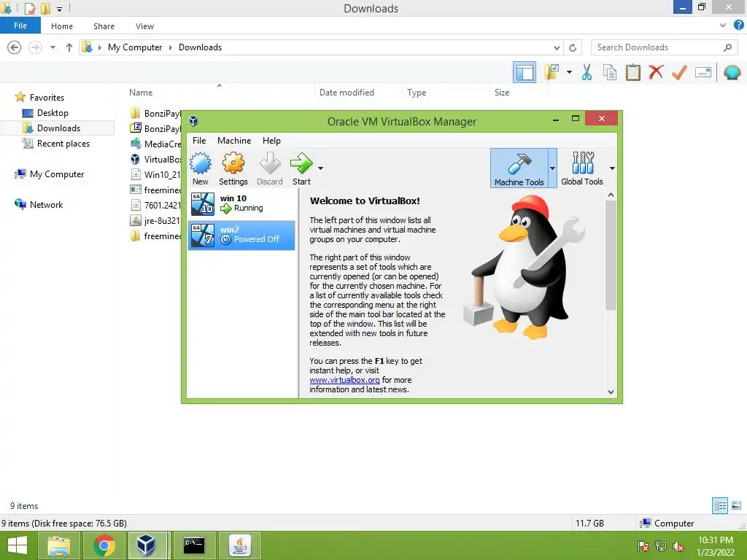
Task: Click the orange checkmark Properties icon
Action: 679,72
